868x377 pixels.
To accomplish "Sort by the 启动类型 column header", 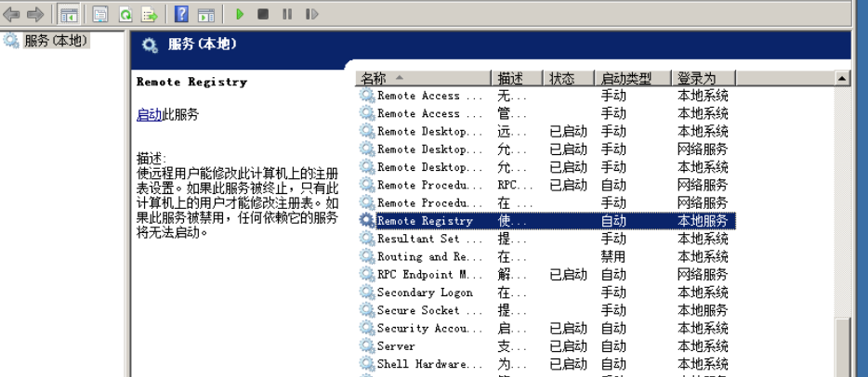I will coord(633,79).
